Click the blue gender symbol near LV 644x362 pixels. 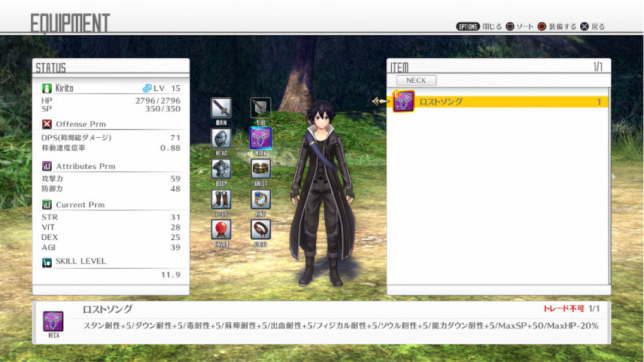[147, 88]
